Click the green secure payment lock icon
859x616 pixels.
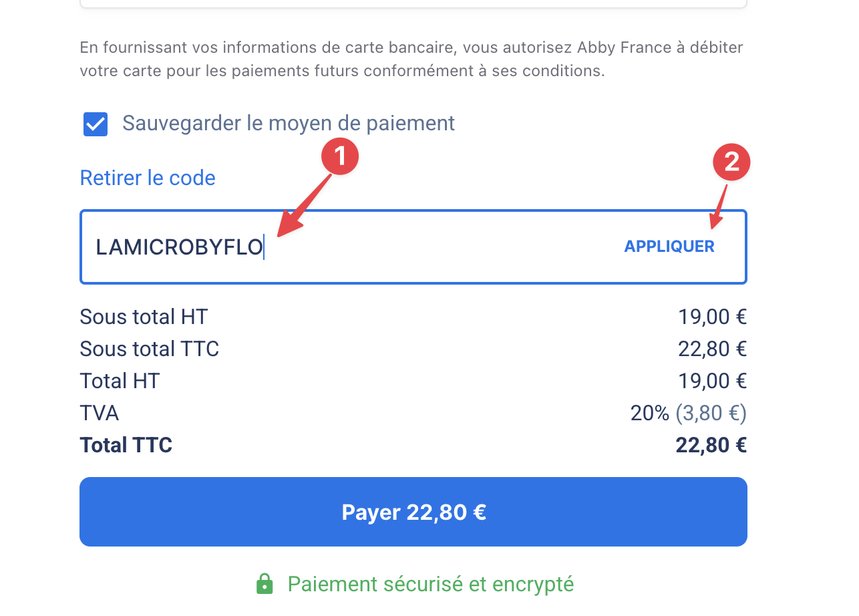[x=265, y=583]
